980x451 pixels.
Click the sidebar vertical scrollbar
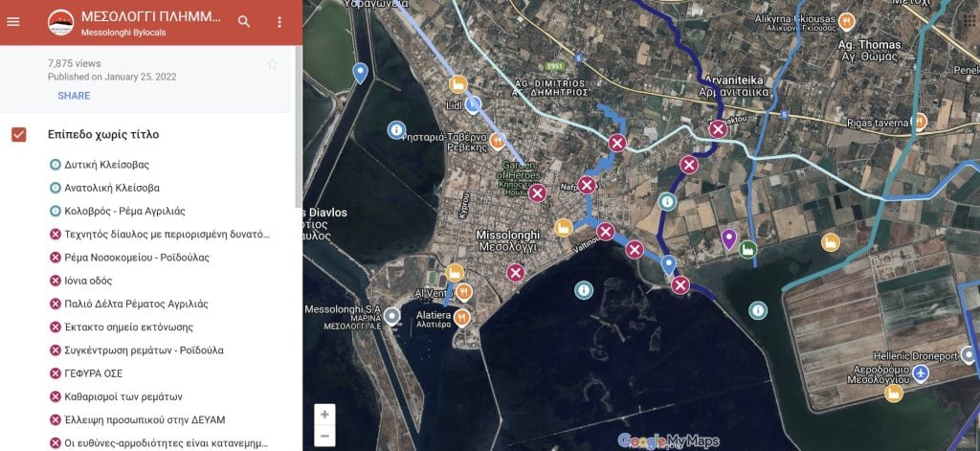coord(299,126)
